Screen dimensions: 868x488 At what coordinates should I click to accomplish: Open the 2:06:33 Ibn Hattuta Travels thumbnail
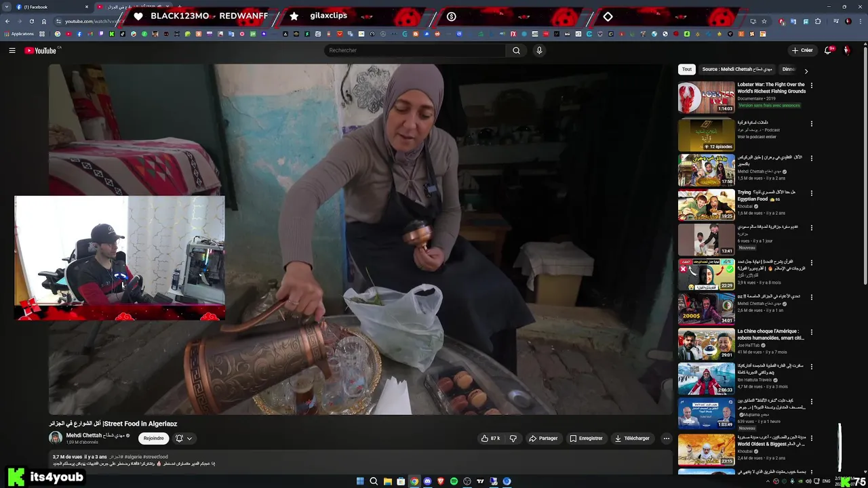(x=706, y=380)
